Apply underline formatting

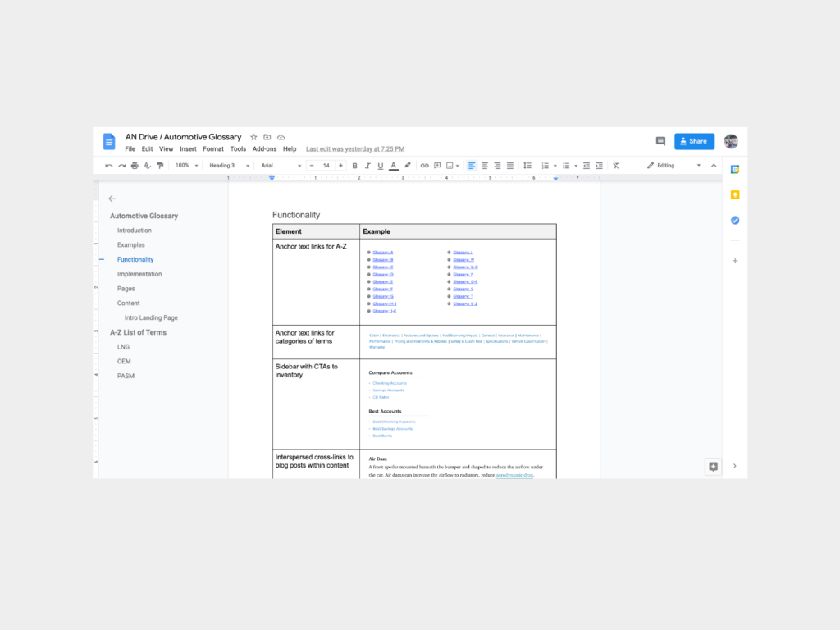[x=381, y=166]
